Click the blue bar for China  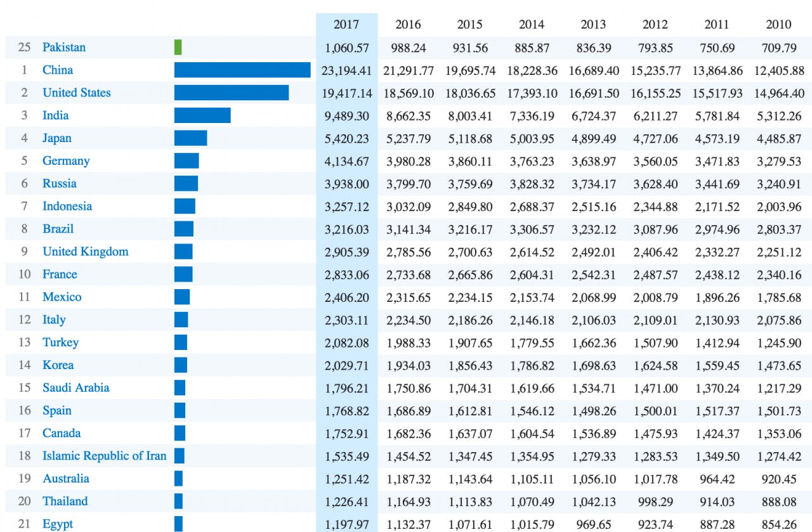pyautogui.click(x=242, y=70)
